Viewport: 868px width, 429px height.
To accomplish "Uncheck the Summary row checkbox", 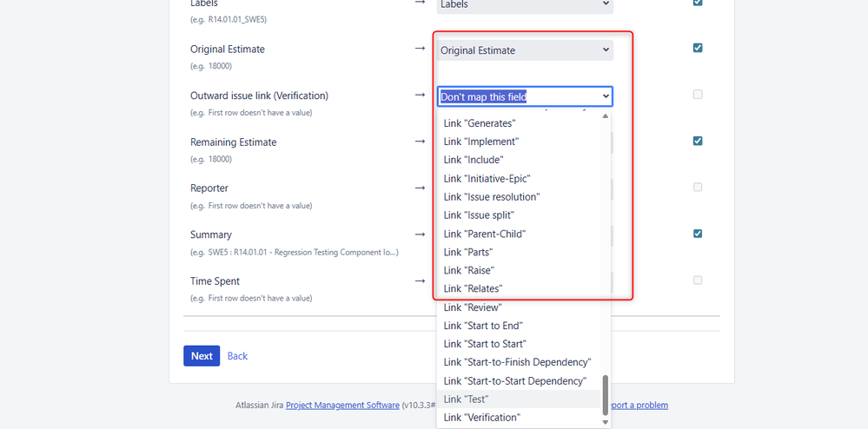I will point(698,233).
